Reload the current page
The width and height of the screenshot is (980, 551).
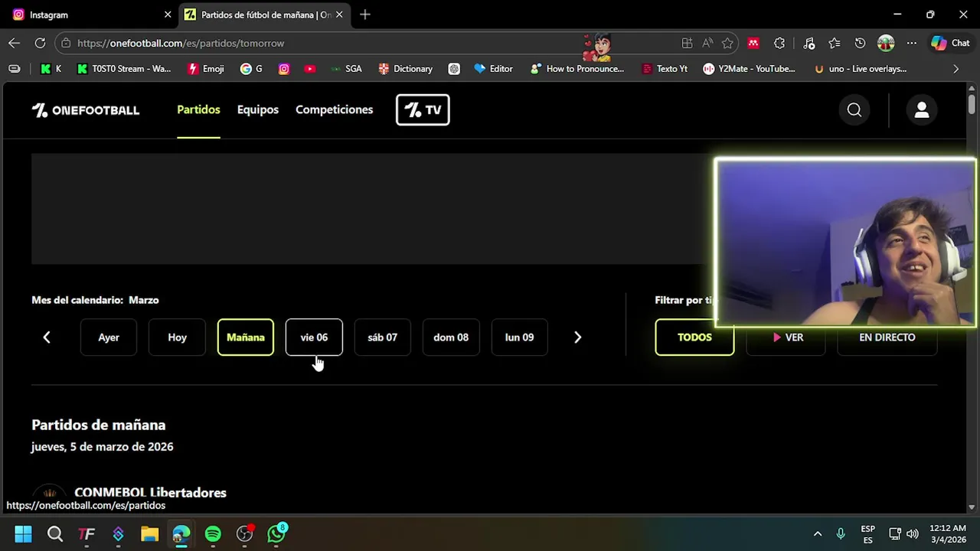40,43
